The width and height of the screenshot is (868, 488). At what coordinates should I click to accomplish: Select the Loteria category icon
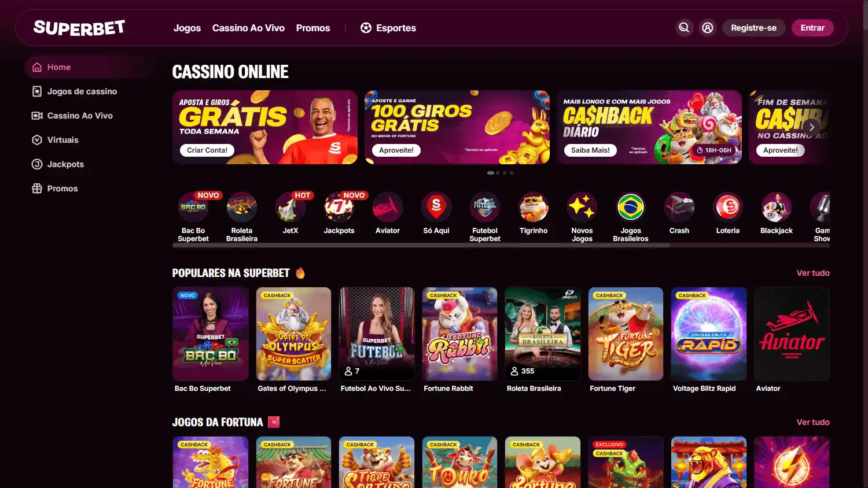pyautogui.click(x=728, y=207)
